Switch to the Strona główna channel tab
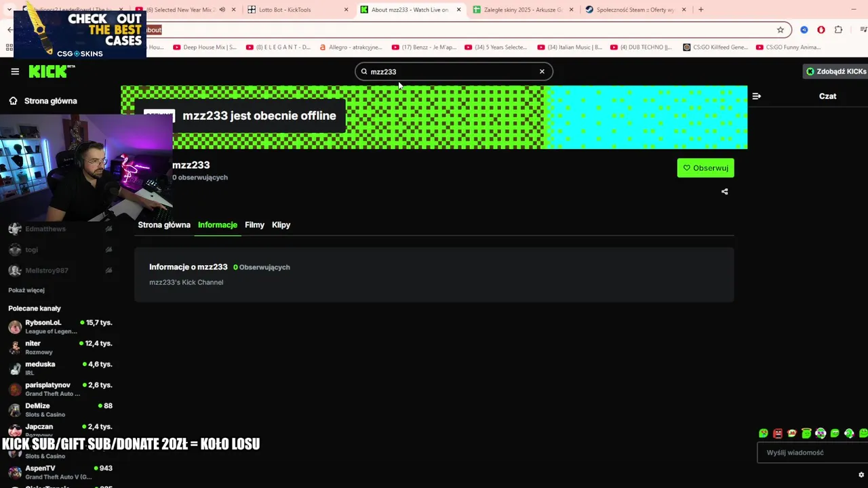 coord(164,225)
